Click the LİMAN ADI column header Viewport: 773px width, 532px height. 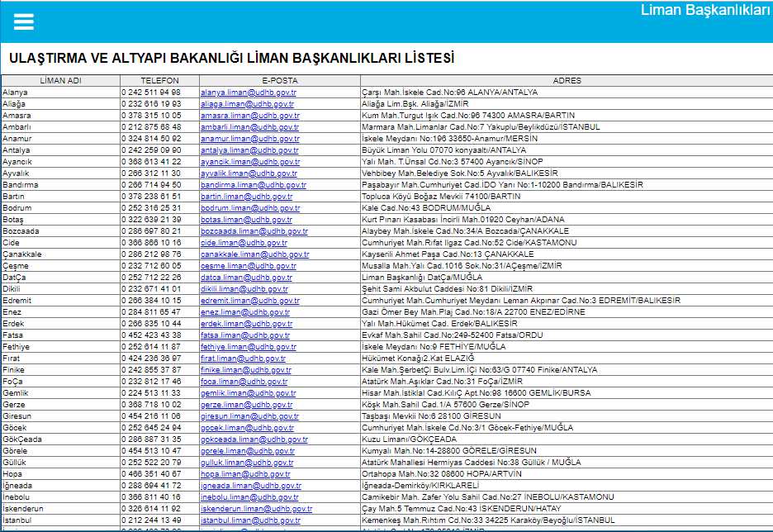click(x=60, y=80)
